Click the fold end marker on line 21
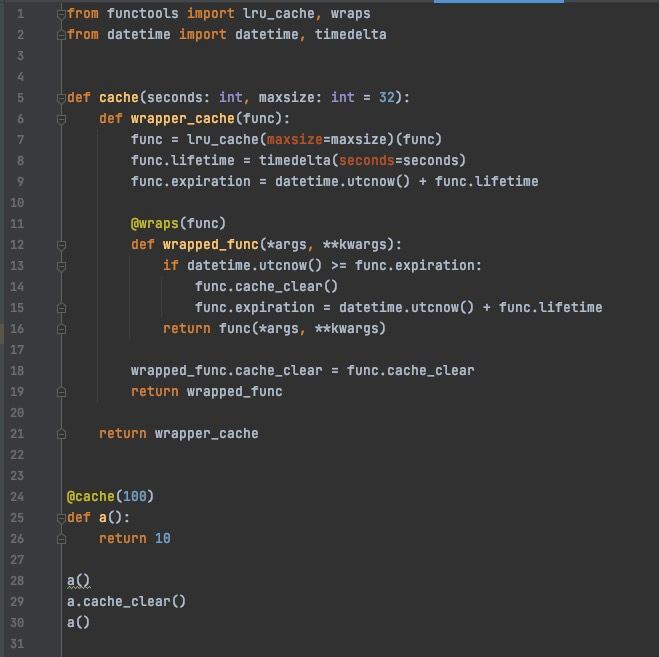 click(x=61, y=434)
